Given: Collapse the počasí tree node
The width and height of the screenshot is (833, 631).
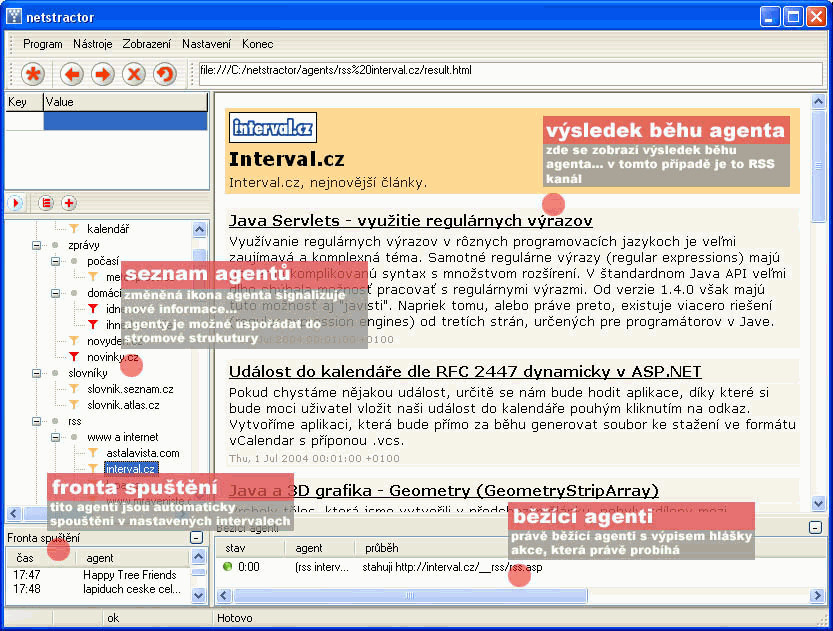Looking at the screenshot, I should pos(55,261).
